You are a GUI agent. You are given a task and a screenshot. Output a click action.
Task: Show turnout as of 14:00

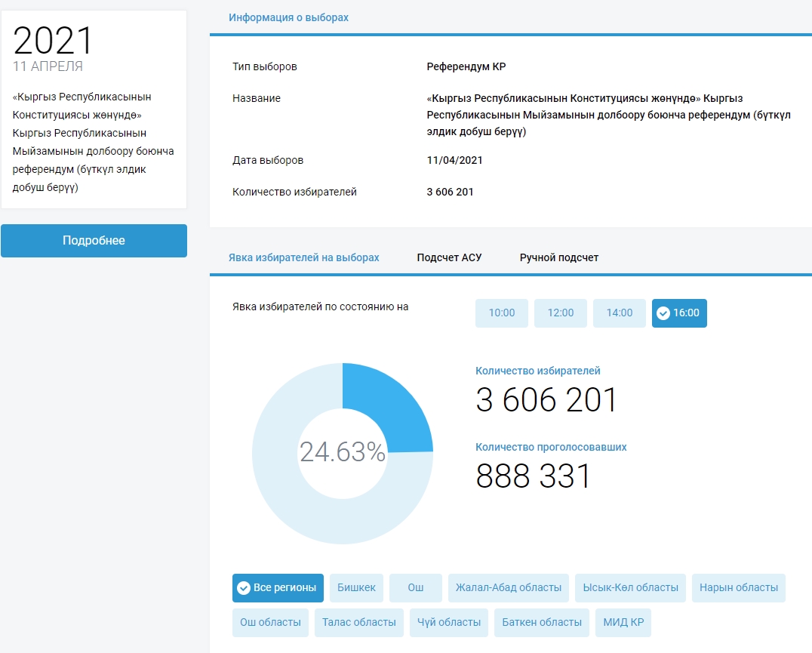pyautogui.click(x=620, y=313)
